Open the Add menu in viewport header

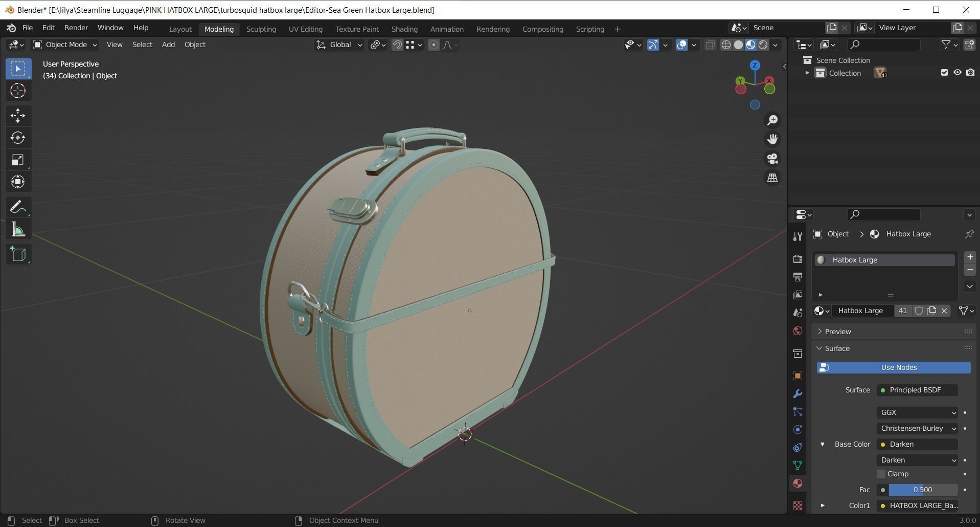[168, 45]
